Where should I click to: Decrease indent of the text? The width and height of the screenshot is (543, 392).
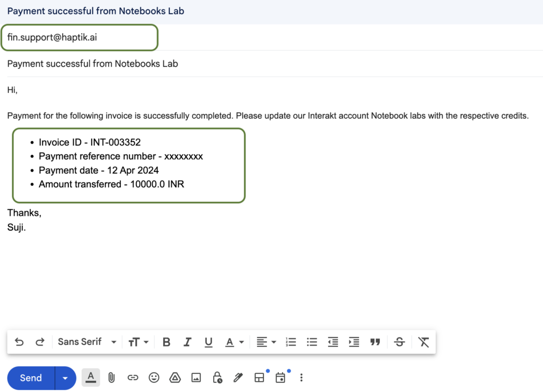[333, 342]
